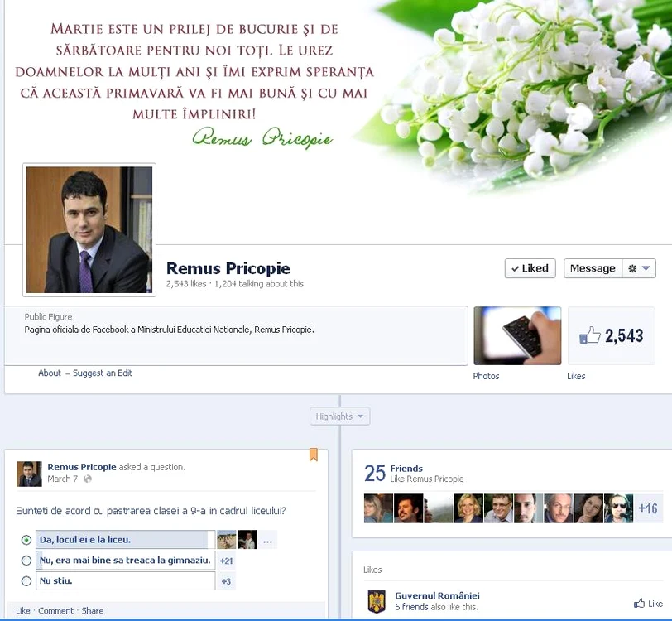Viewport: 672px width, 621px height.
Task: Open the Photos thumbnail with remote control
Action: tap(517, 336)
